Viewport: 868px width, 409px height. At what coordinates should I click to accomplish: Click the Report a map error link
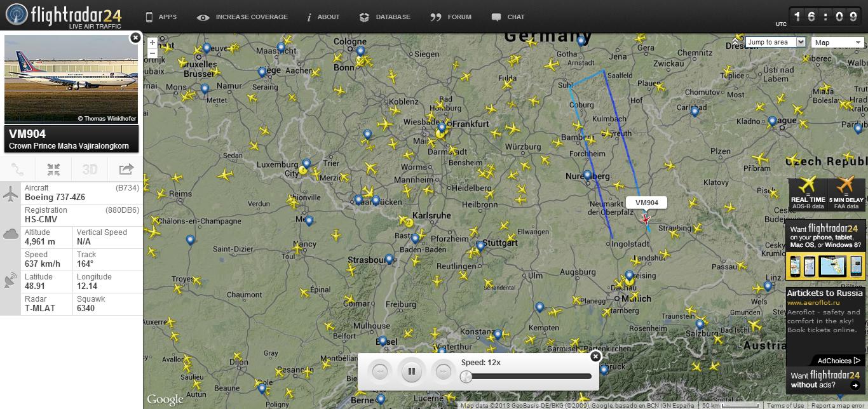tap(837, 406)
